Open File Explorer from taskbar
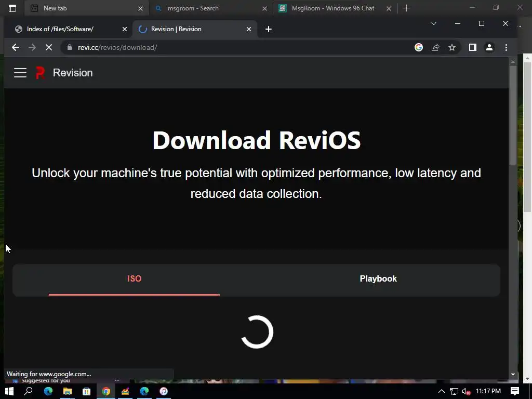This screenshot has height=399, width=532. pos(68,391)
